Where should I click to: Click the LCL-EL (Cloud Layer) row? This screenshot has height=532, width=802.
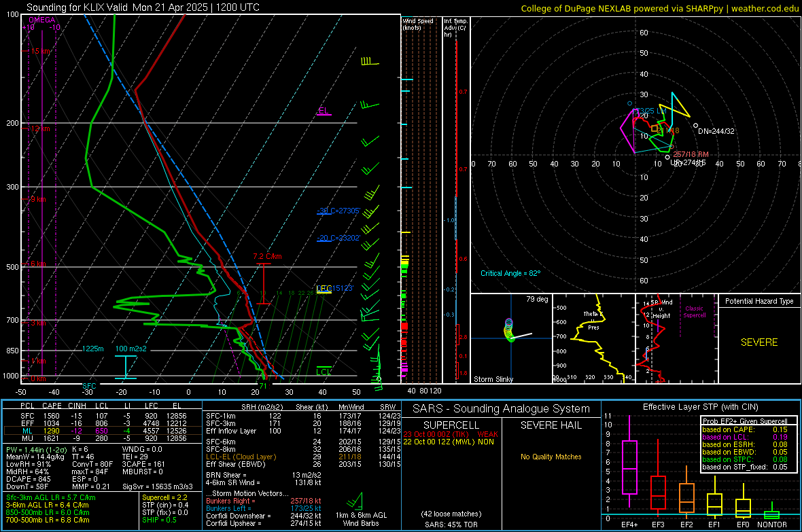tap(303, 457)
